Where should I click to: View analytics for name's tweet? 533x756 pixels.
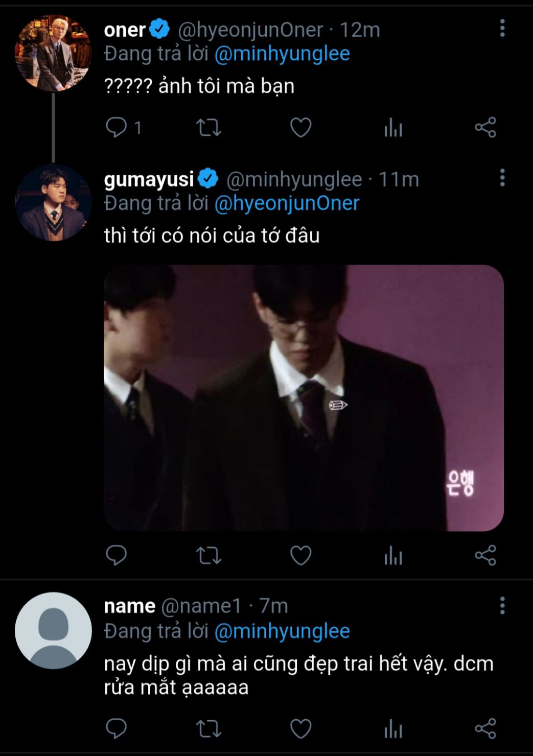coord(393,728)
